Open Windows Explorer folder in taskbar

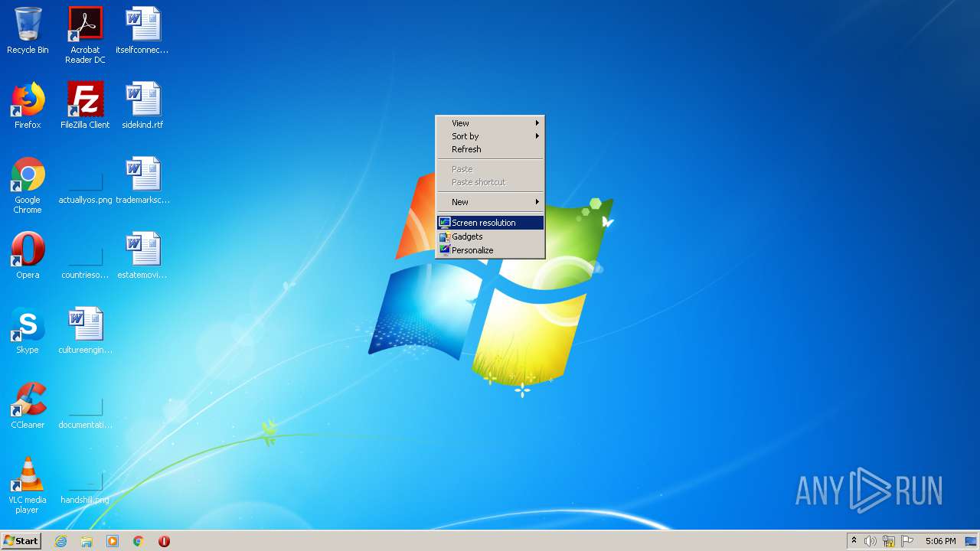pos(87,541)
